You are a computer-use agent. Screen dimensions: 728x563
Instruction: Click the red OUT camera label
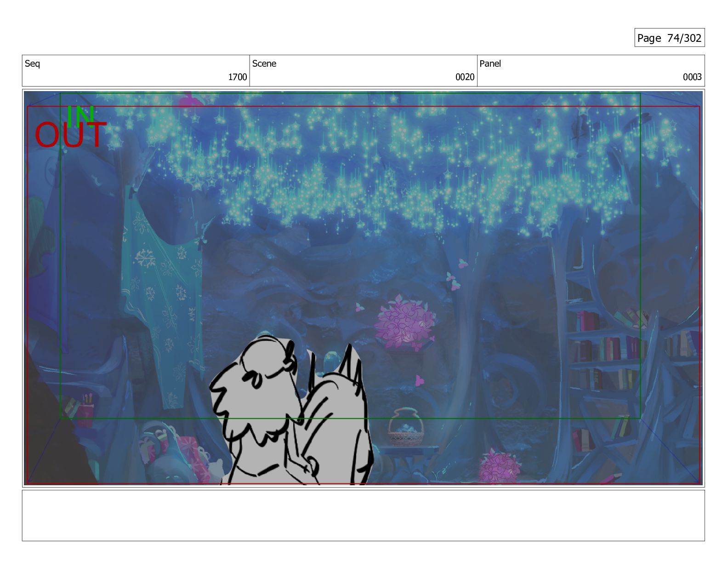click(70, 135)
